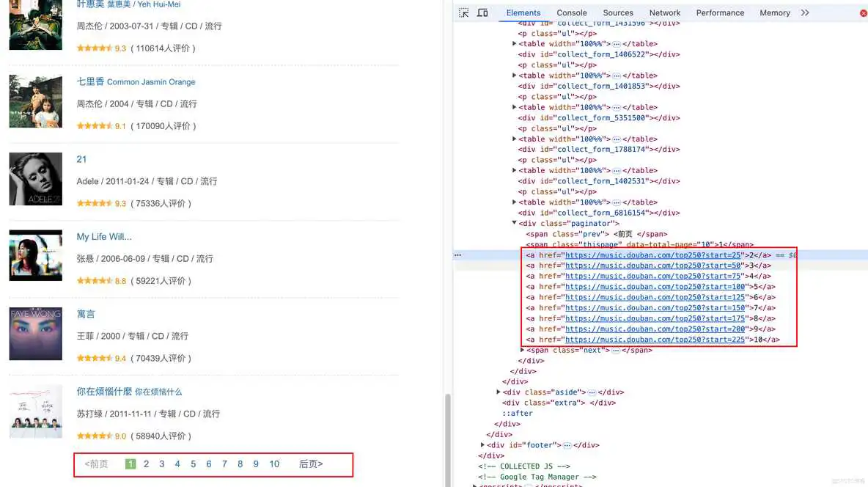Open the Adele album titled 21
Image resolution: width=868 pixels, height=487 pixels.
pyautogui.click(x=81, y=159)
